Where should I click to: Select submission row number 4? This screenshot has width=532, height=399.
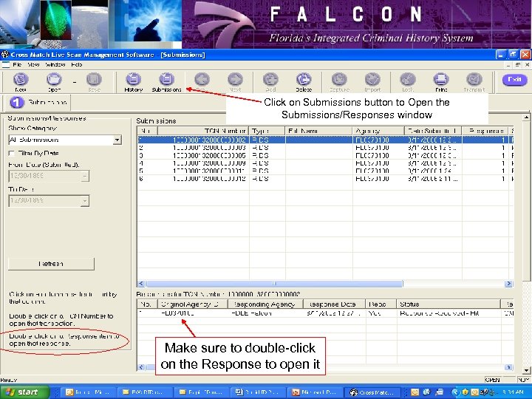[325, 163]
